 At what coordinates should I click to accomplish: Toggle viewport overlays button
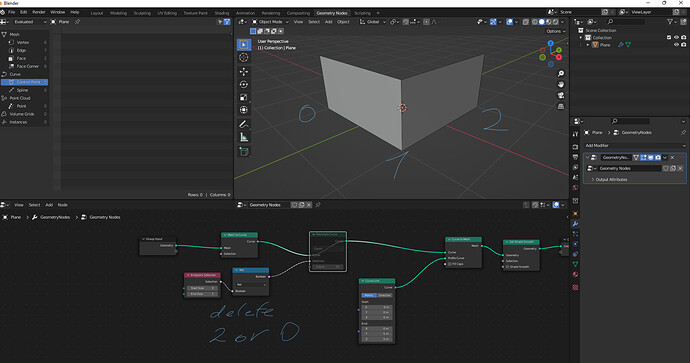509,22
